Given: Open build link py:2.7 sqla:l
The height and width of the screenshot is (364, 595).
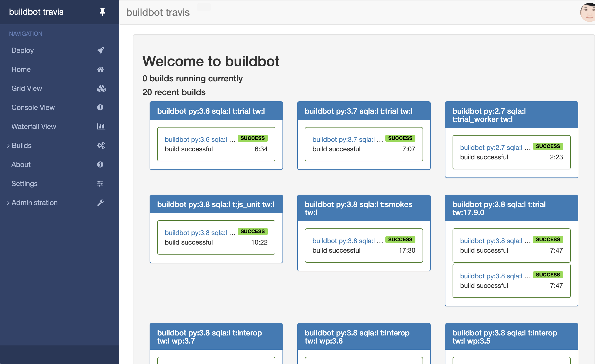Looking at the screenshot, I should click(491, 148).
